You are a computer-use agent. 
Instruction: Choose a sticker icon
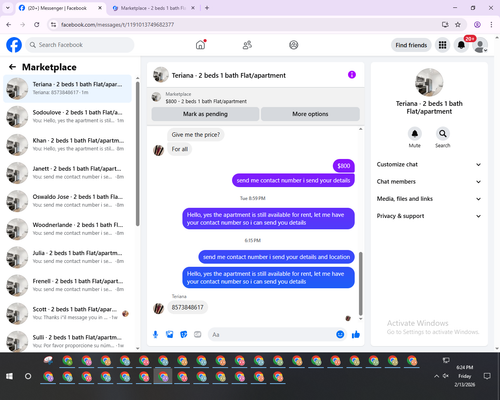pyautogui.click(x=184, y=334)
